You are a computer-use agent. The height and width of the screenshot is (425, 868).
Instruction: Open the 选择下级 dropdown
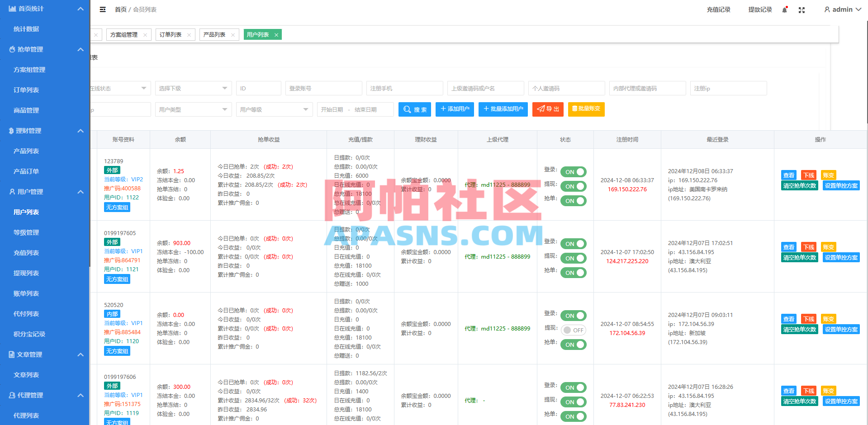[x=193, y=88]
